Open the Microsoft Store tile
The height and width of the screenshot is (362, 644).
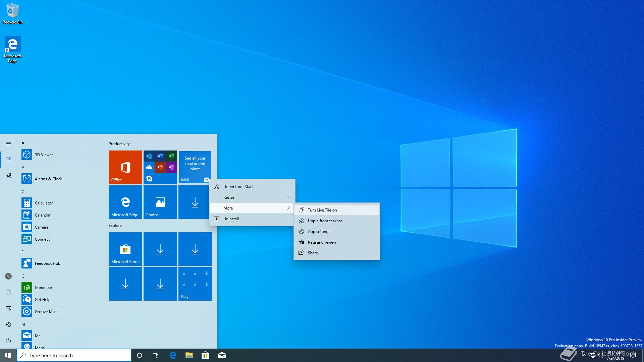(125, 249)
